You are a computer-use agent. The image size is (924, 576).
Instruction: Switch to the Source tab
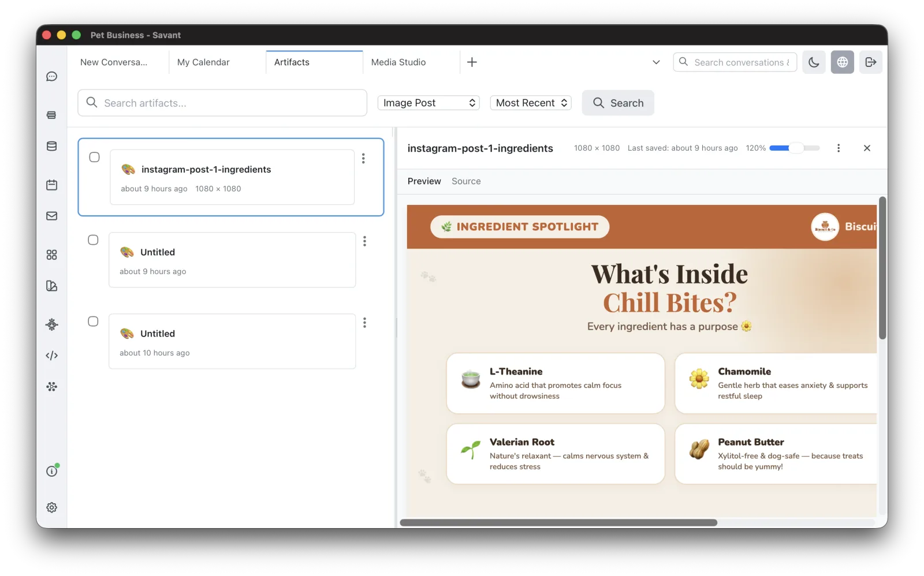pyautogui.click(x=466, y=181)
